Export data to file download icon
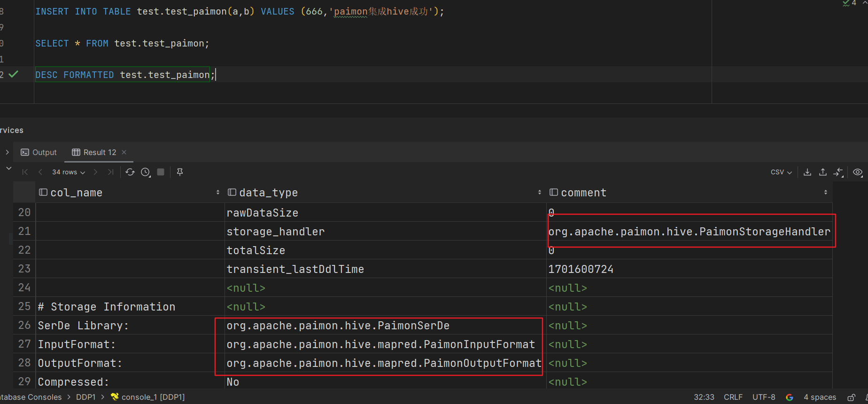 click(807, 172)
